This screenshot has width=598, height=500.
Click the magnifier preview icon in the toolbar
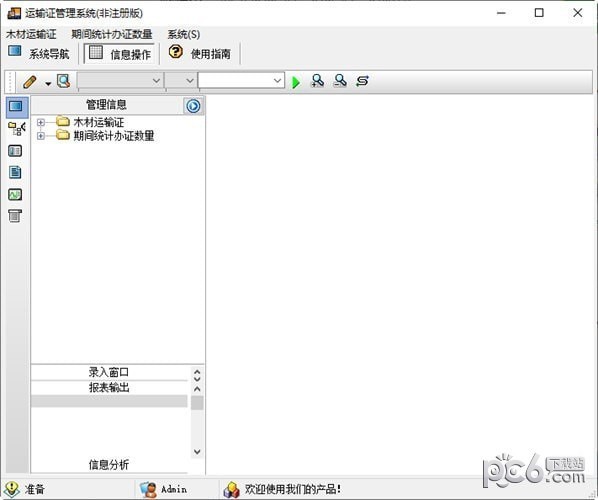tap(63, 81)
